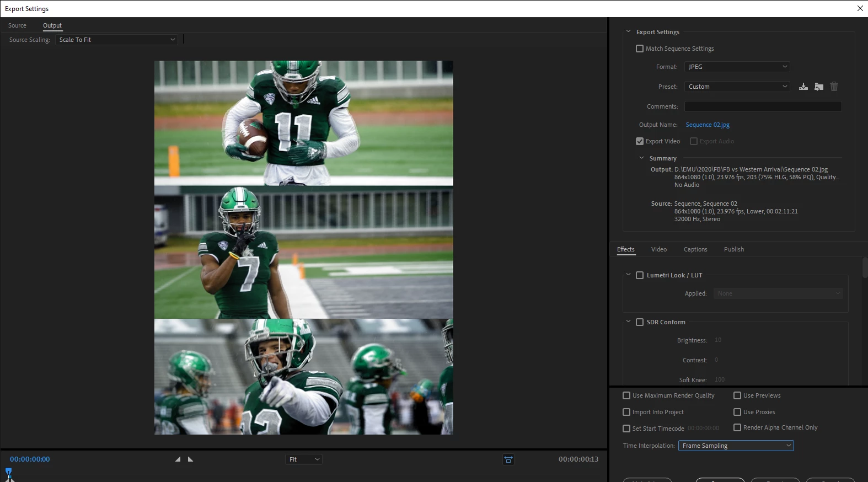This screenshot has width=868, height=482.
Task: Enable Match Sequence Settings checkbox
Action: (640, 49)
